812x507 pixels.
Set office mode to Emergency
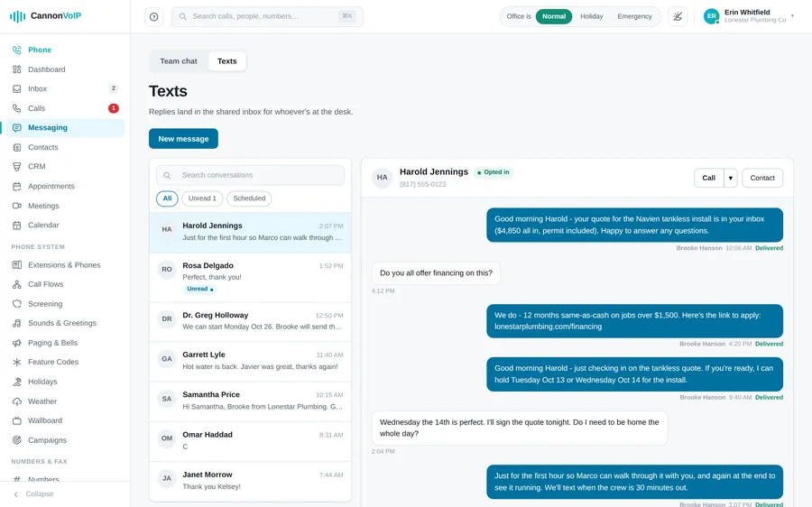coord(634,16)
